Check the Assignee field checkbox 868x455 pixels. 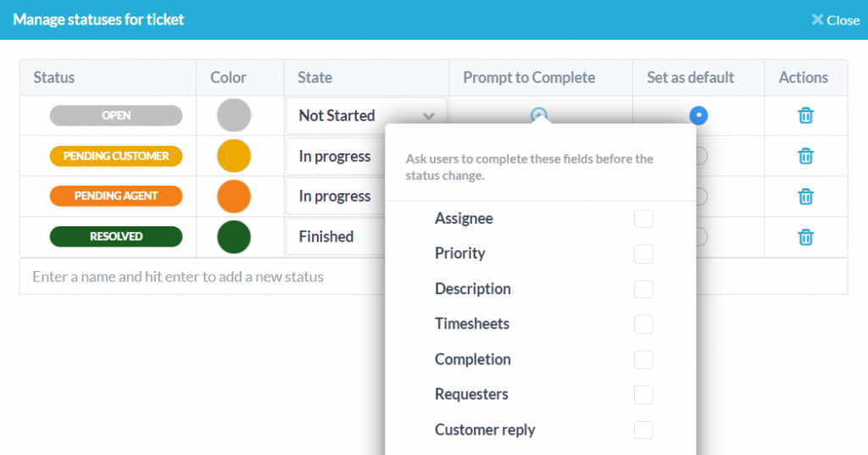(643, 219)
